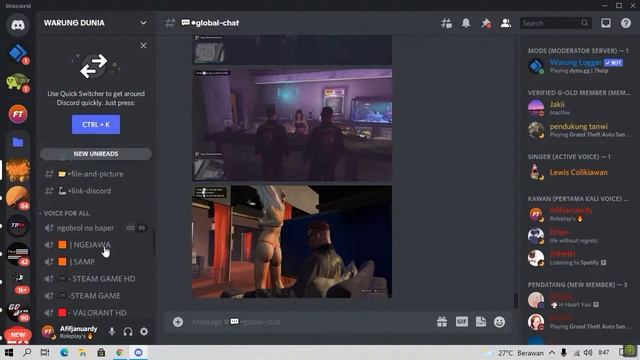This screenshot has width=640, height=360.
Task: Expand WARUNG DUNIA server menu
Action: 143,23
